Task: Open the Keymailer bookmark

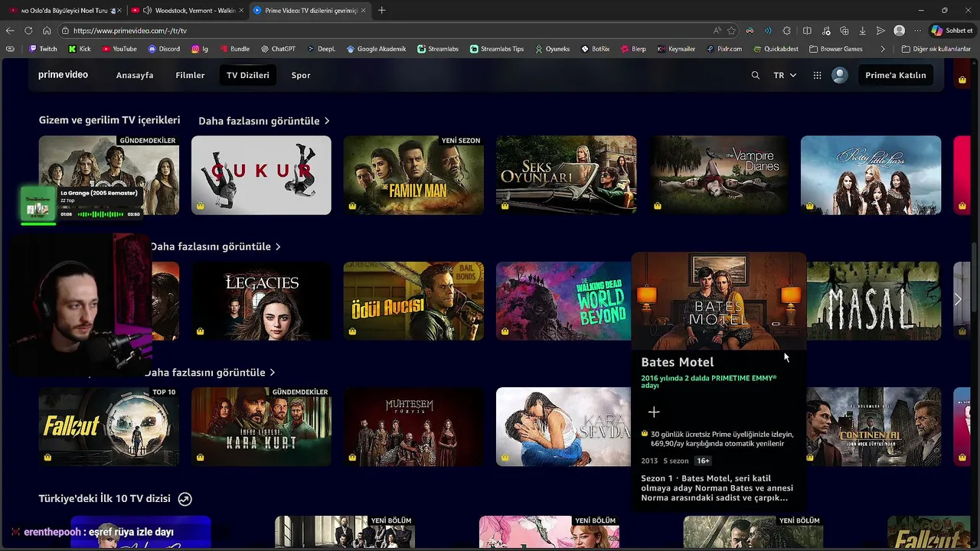Action: pos(676,49)
